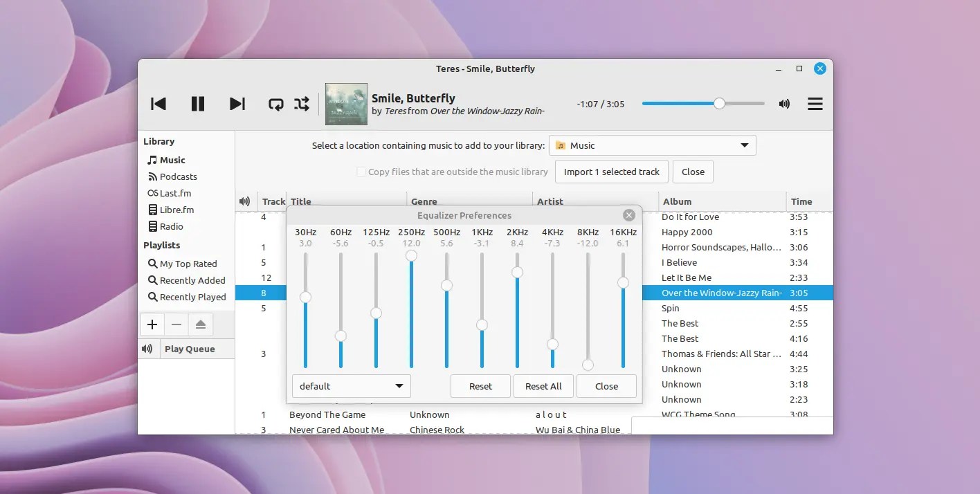Collapse the remove-item minus control
Viewport: 980px width, 494px height.
pos(176,324)
